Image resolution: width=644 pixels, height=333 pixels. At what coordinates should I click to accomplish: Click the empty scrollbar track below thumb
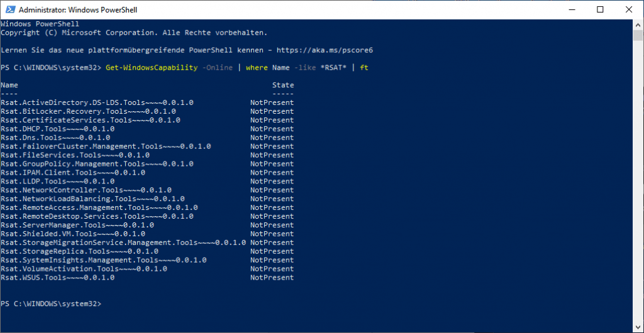point(638,188)
